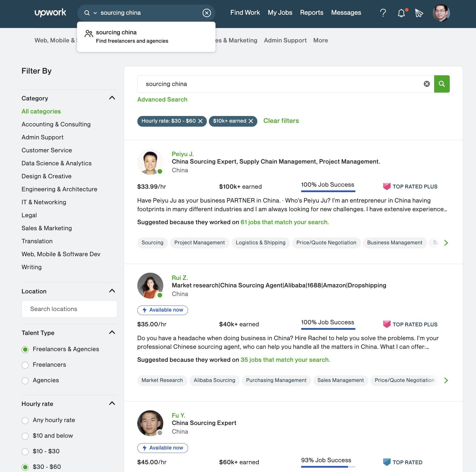476x472 pixels.
Task: Choose Any hourly rate option
Action: (x=25, y=420)
